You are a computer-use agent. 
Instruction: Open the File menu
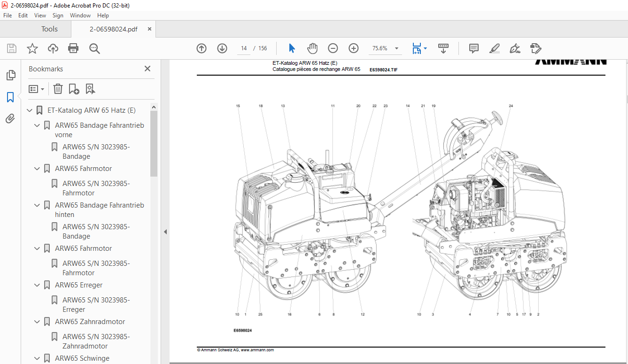(8, 15)
